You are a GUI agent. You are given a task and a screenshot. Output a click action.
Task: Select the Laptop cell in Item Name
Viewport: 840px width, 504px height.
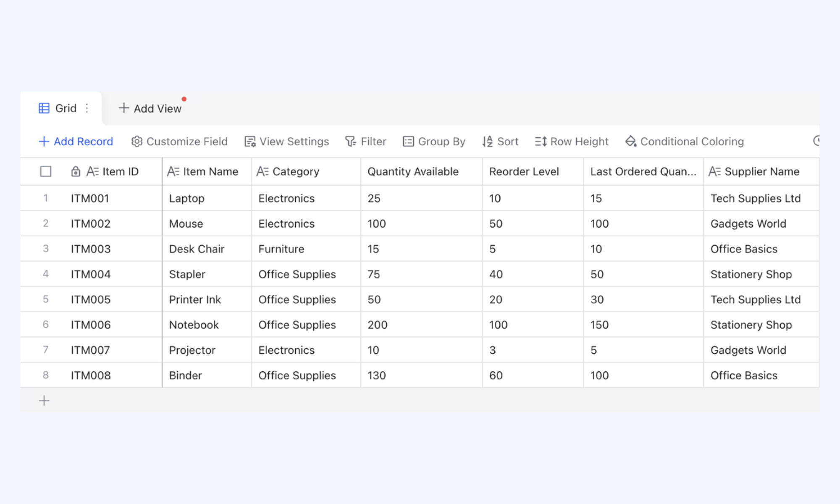[x=207, y=198]
